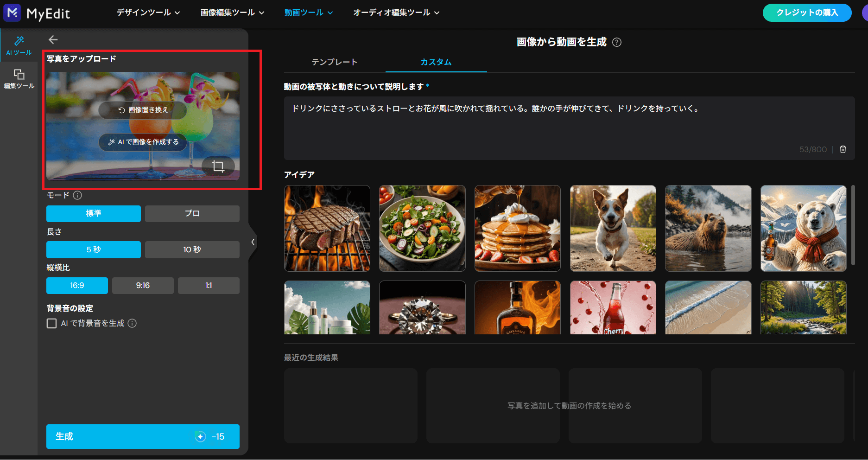This screenshot has height=460, width=868.
Task: Open help via the question mark beside 画像から動画を生成
Action: pyautogui.click(x=617, y=42)
